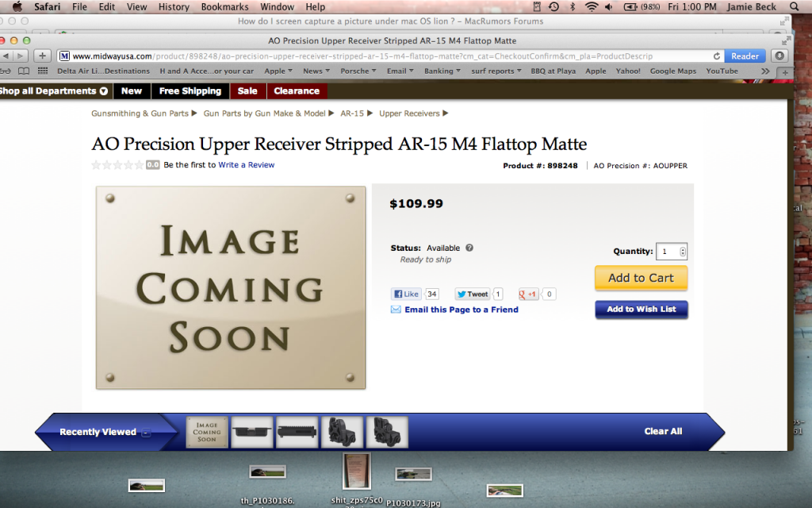Image resolution: width=812 pixels, height=508 pixels.
Task: Collapse the Recently Viewed bar
Action: pos(147,433)
